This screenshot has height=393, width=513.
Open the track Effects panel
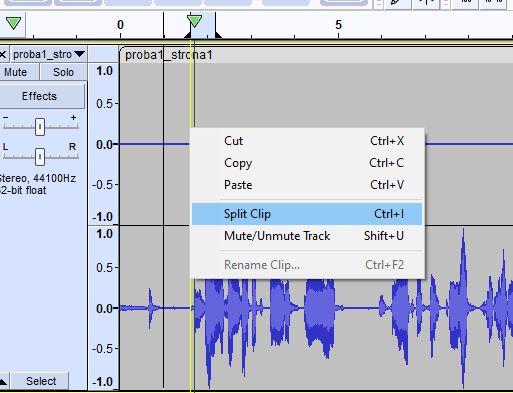(41, 96)
